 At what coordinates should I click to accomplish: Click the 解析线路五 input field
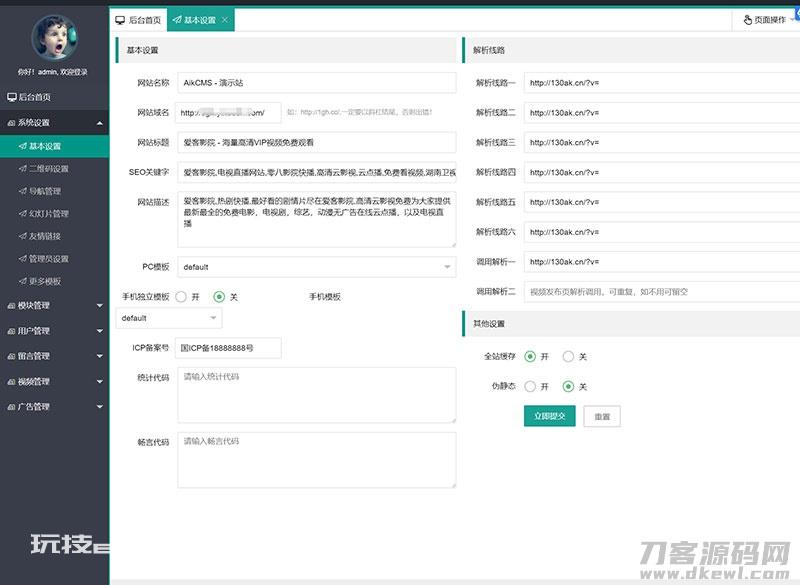pyautogui.click(x=662, y=202)
